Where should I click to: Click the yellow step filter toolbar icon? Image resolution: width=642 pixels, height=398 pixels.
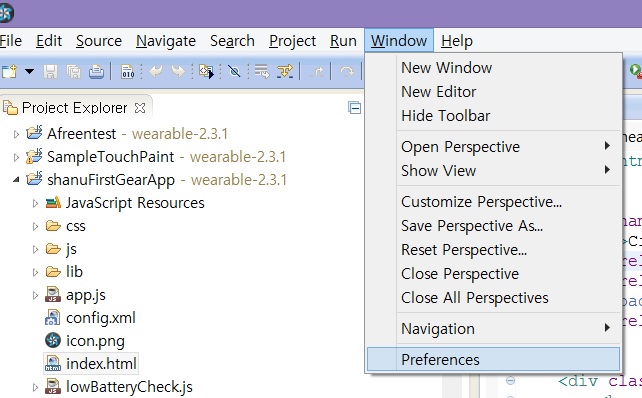click(x=285, y=72)
